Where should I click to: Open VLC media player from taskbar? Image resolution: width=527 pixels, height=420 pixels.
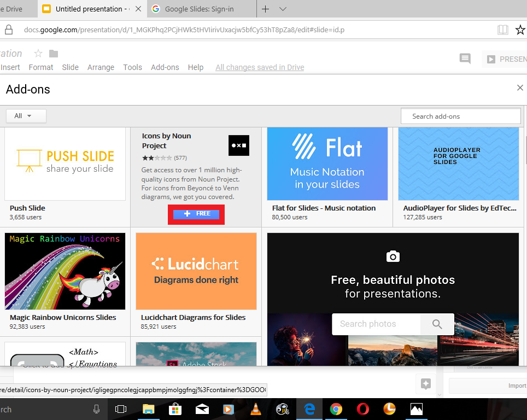pos(255,409)
